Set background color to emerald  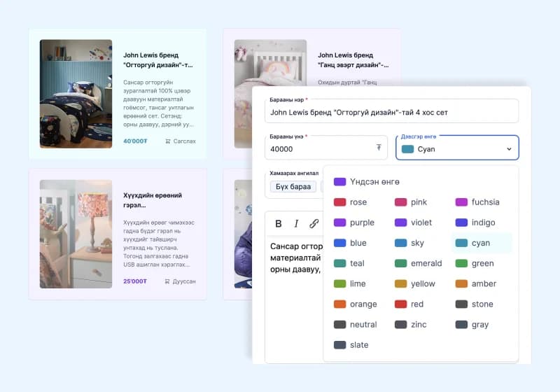pyautogui.click(x=418, y=263)
